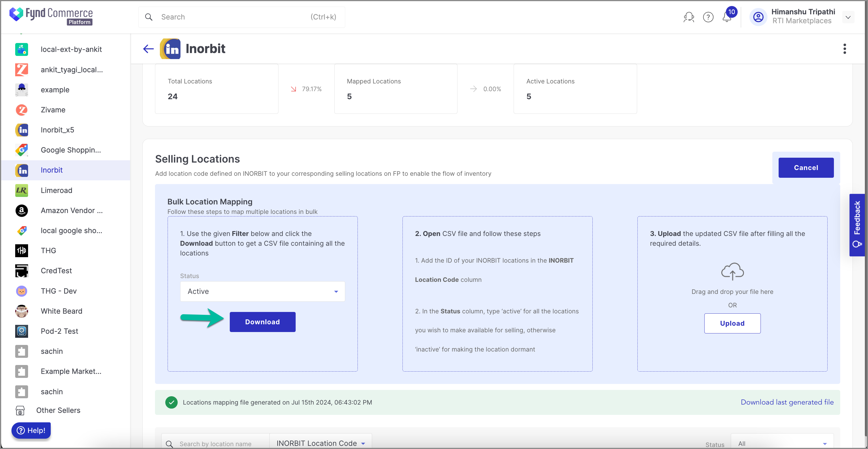Click the Total Locations card
Viewport: 868px width, 449px height.
(217, 89)
